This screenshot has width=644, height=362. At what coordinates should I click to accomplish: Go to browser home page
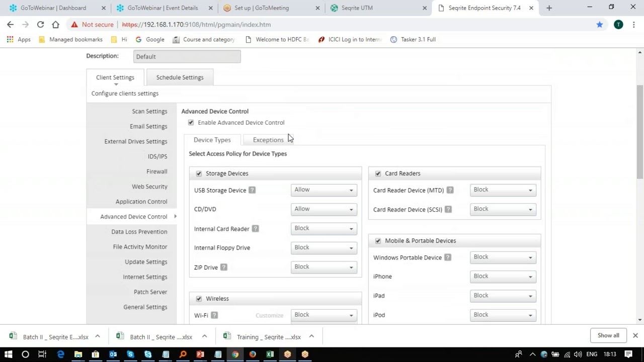pyautogui.click(x=55, y=24)
